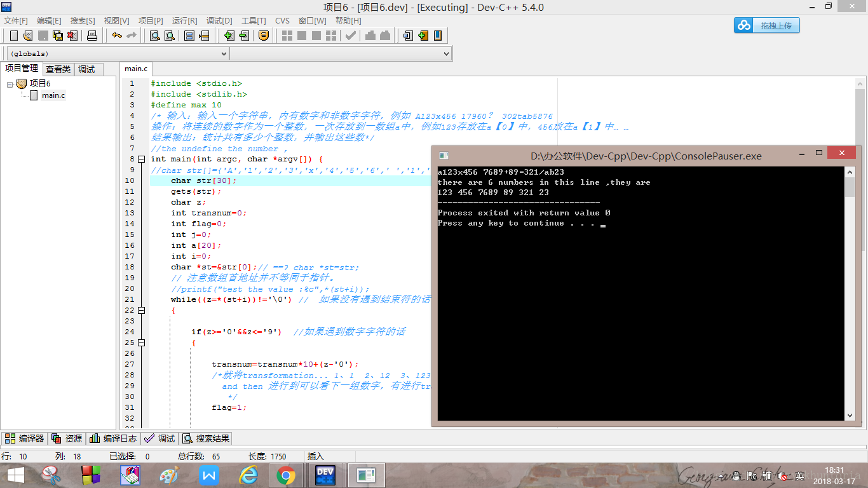
Task: Switch to the 查看类 panel tab
Action: point(58,69)
